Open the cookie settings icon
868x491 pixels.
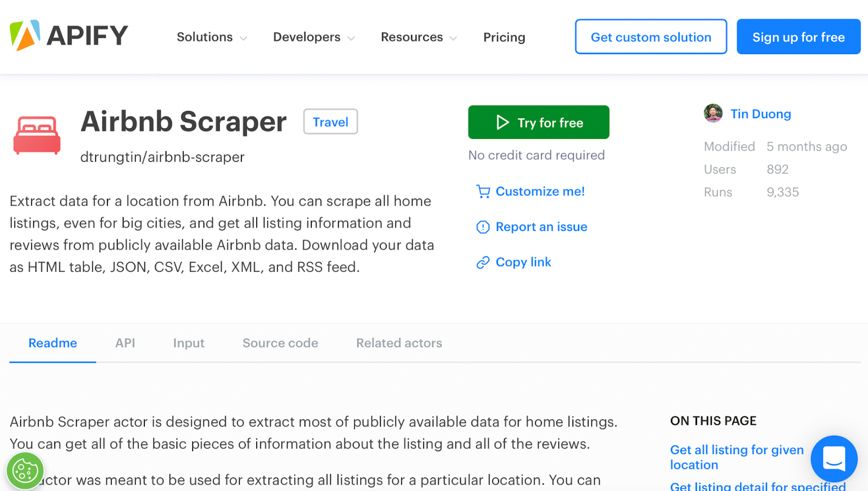[x=25, y=471]
